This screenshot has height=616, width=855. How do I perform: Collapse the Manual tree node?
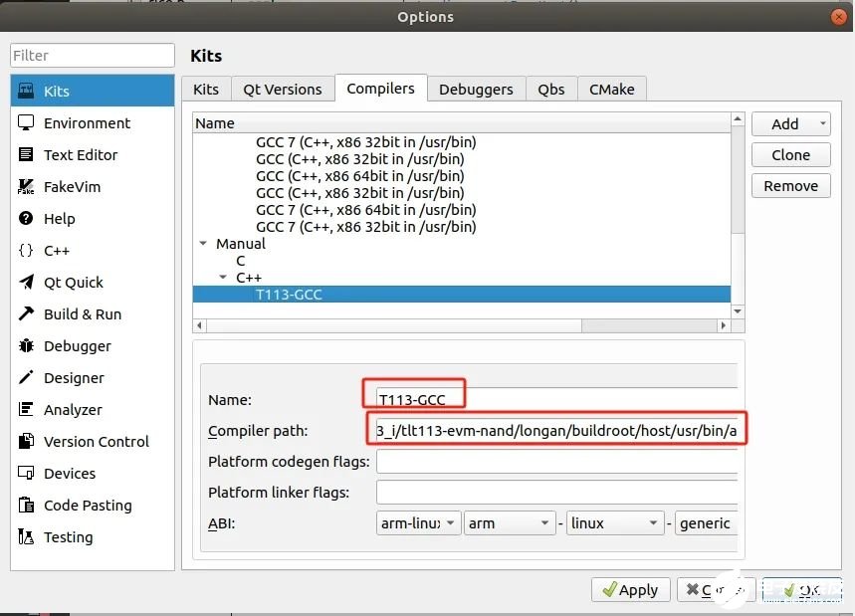coord(203,243)
